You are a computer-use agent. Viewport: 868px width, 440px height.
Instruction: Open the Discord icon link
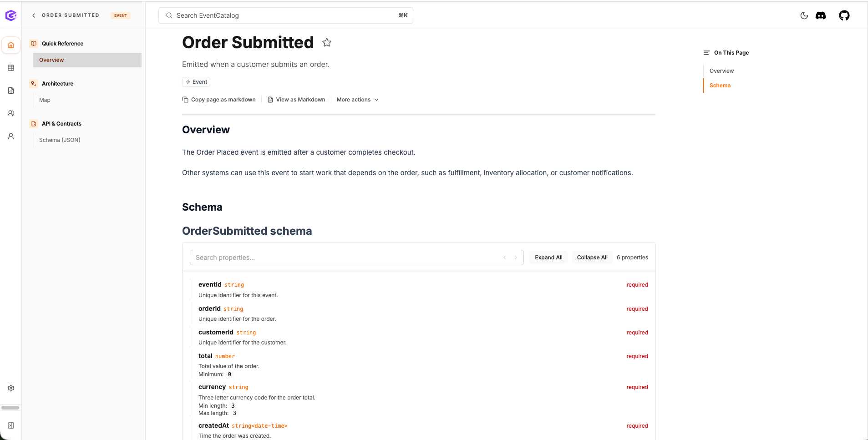click(x=821, y=15)
